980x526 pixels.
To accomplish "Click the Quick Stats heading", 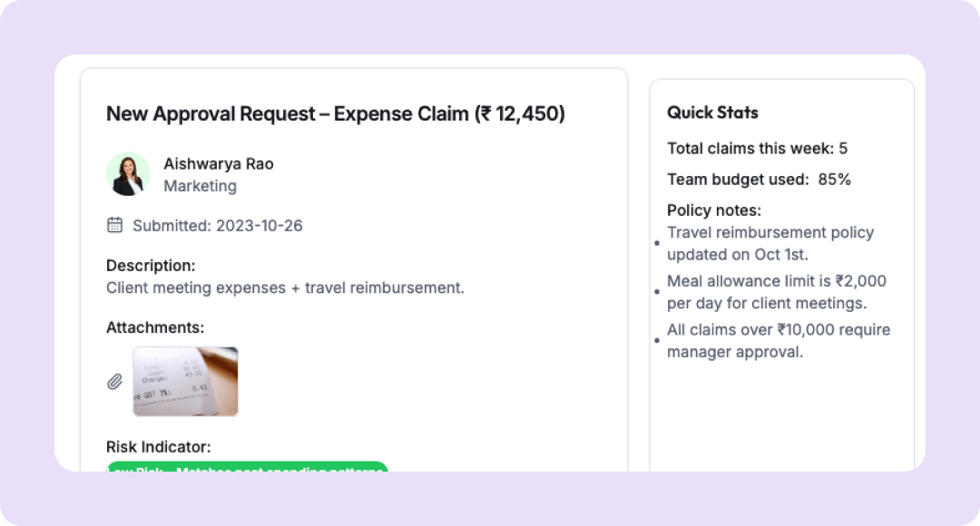I will coord(712,112).
